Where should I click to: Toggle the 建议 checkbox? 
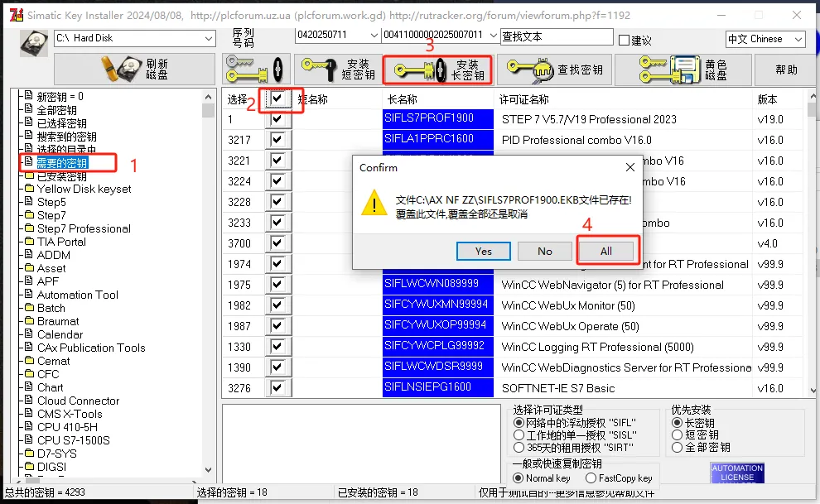[624, 40]
